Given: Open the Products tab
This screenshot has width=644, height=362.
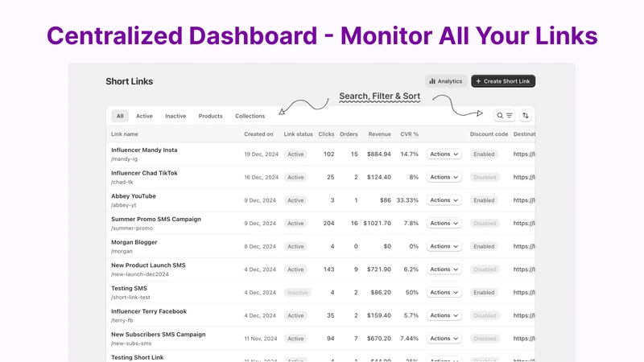Looking at the screenshot, I should coord(210,116).
